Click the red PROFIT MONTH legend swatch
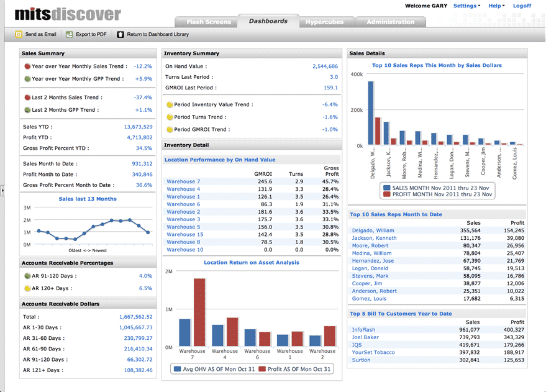This screenshot has width=546, height=392. [x=387, y=194]
